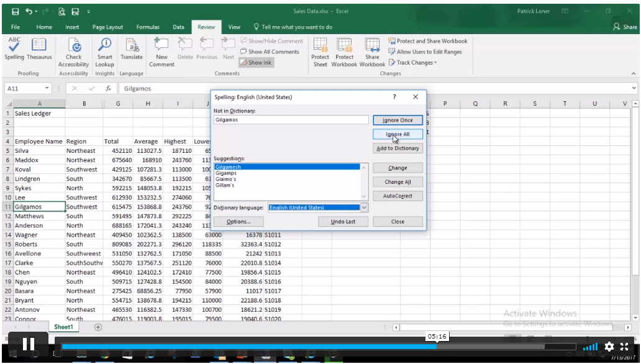Click the Save icon in quick access toolbar
The width and height of the screenshot is (641, 364).
15,11
